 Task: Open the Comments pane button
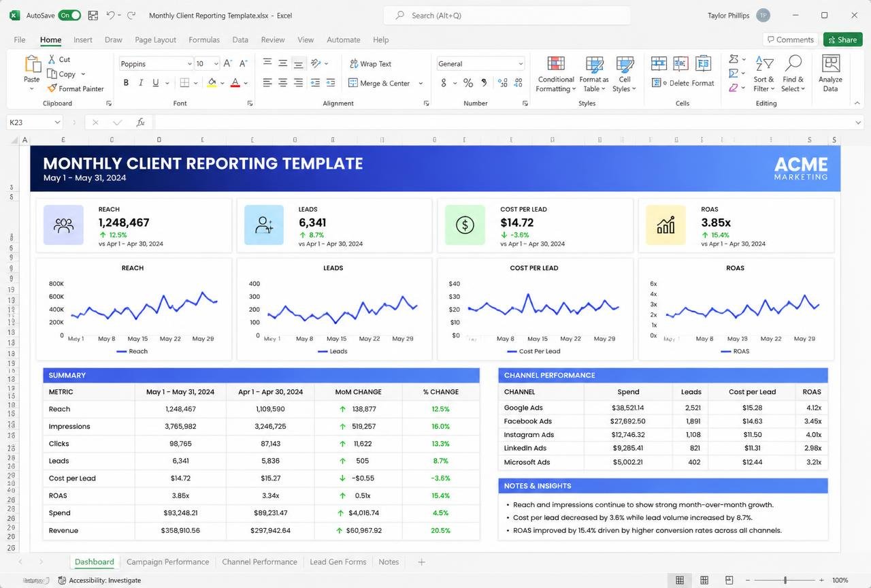point(789,39)
